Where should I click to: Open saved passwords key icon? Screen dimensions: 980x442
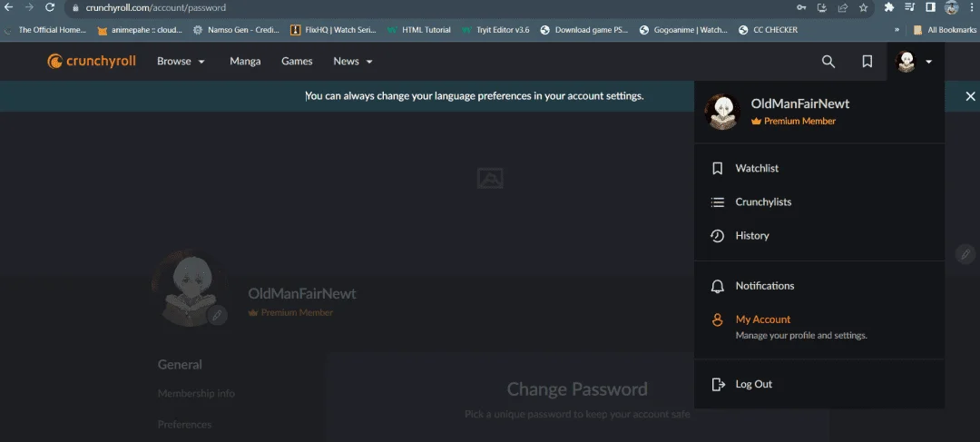point(801,7)
